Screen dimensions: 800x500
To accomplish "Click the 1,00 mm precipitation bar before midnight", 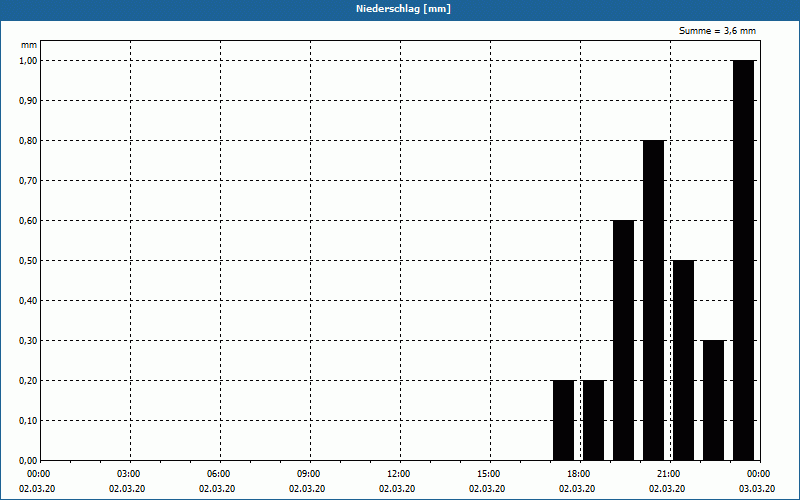I will tap(743, 260).
